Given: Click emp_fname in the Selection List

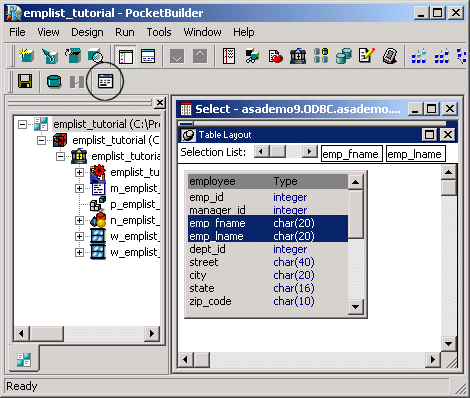Looking at the screenshot, I should pos(352,154).
